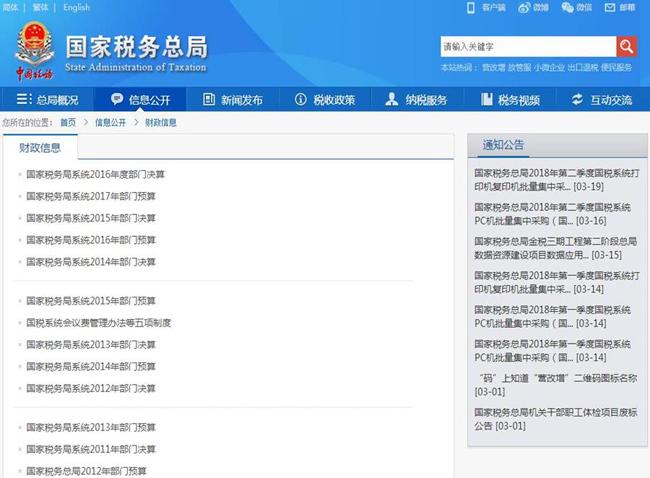
Task: Open the 干部职工体检项目废标公告 notice
Action: click(555, 419)
